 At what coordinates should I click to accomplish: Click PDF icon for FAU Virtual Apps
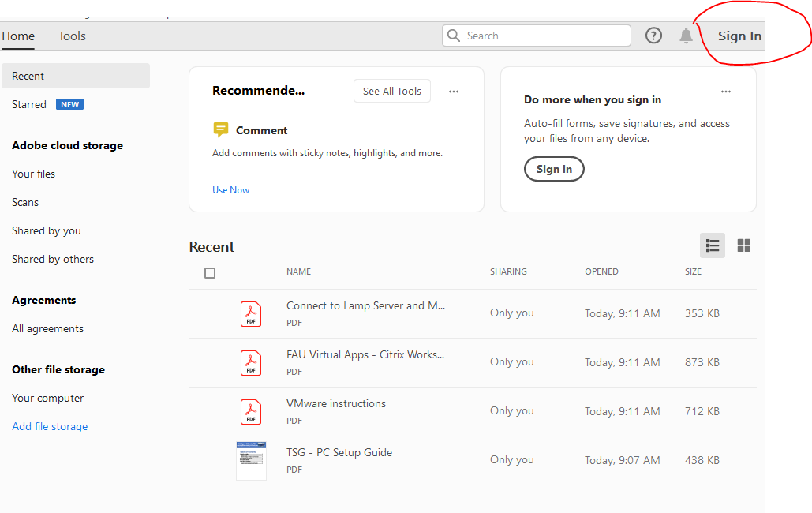[x=251, y=362]
